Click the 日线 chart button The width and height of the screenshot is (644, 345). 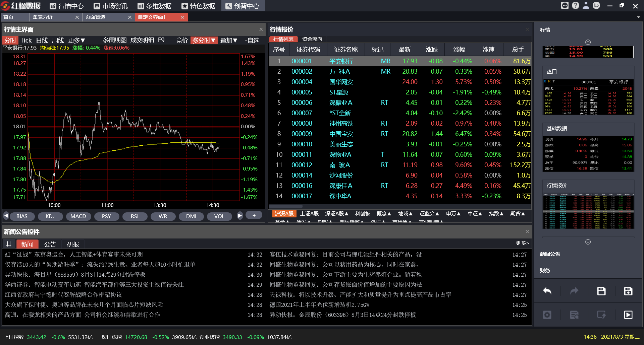[x=42, y=40]
